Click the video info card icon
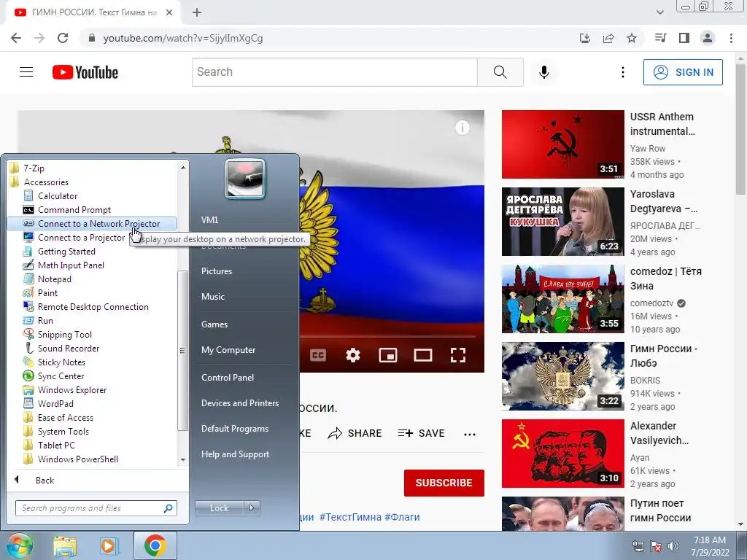Image resolution: width=747 pixels, height=560 pixels. (462, 128)
